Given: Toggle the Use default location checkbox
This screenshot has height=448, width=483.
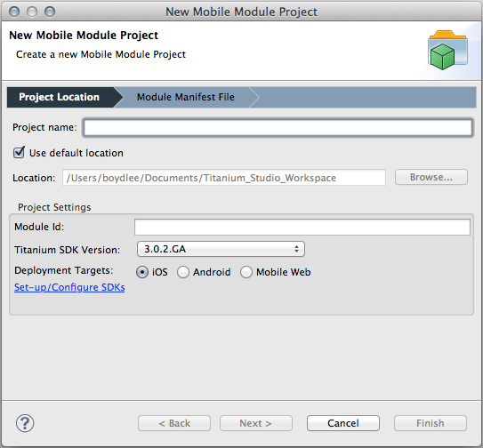Looking at the screenshot, I should pyautogui.click(x=19, y=153).
